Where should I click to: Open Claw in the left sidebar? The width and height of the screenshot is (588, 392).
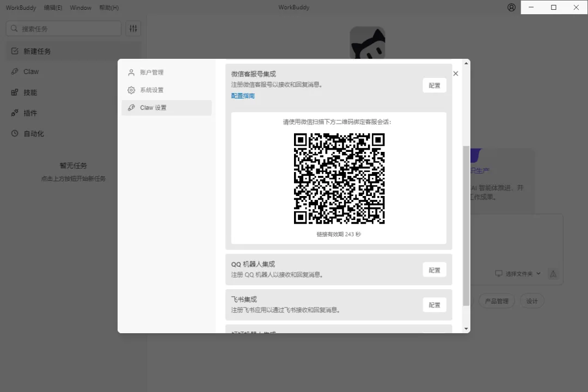click(73, 72)
